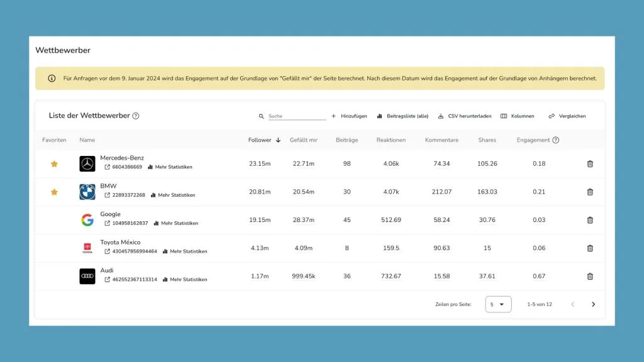Open the Audi logo thumbnail

(x=87, y=277)
